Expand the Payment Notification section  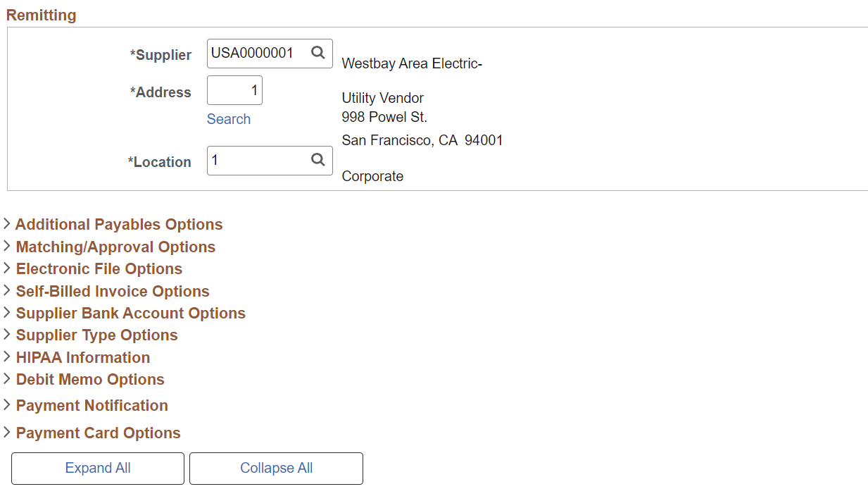(x=92, y=405)
